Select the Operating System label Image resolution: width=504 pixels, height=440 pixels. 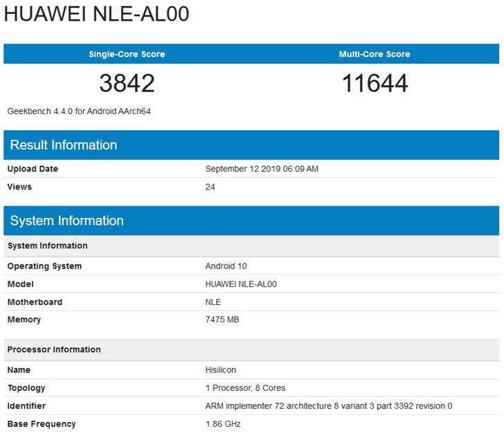[x=44, y=266]
